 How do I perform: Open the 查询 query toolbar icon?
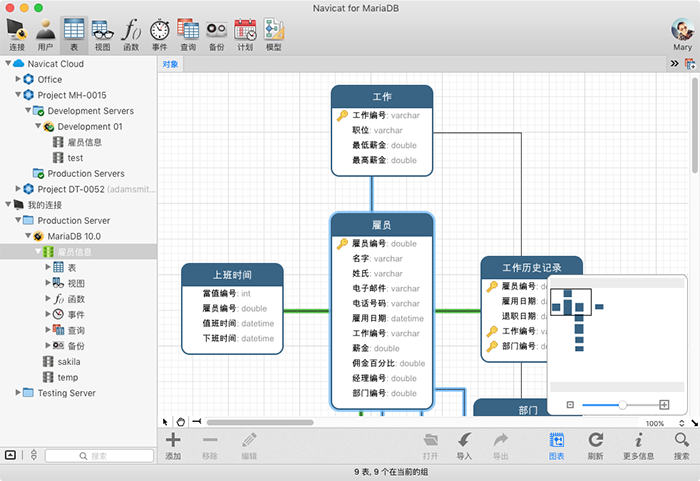[188, 35]
